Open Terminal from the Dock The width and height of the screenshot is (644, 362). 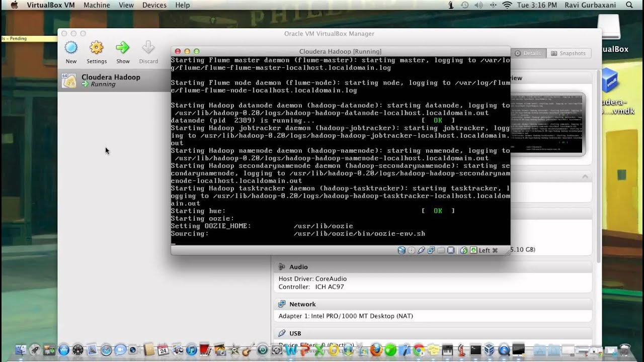tap(475, 349)
